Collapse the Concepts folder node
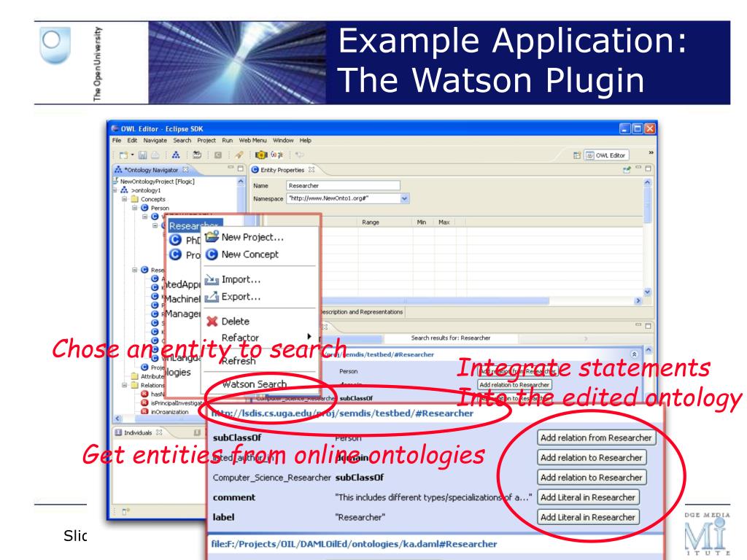Image resolution: width=747 pixels, height=560 pixels. [x=124, y=199]
